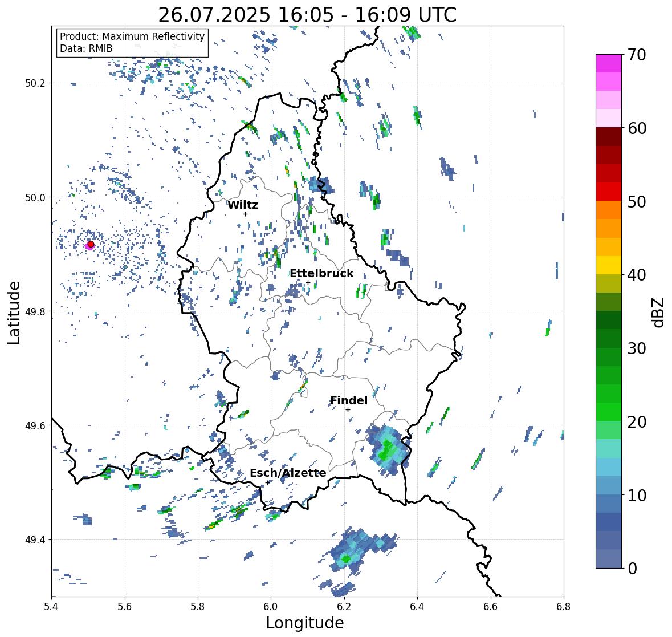Click the Wiltz city label
This screenshot has width=672, height=637.
243,205
